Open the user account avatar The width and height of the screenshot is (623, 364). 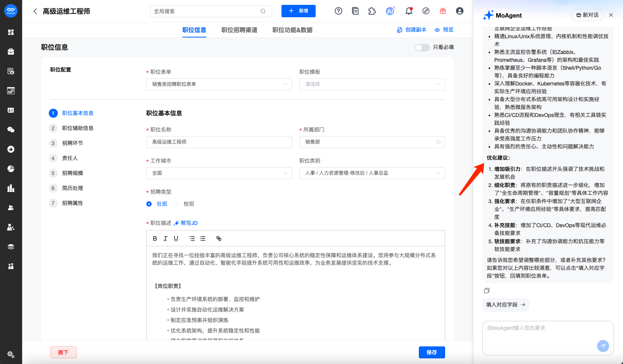460,11
